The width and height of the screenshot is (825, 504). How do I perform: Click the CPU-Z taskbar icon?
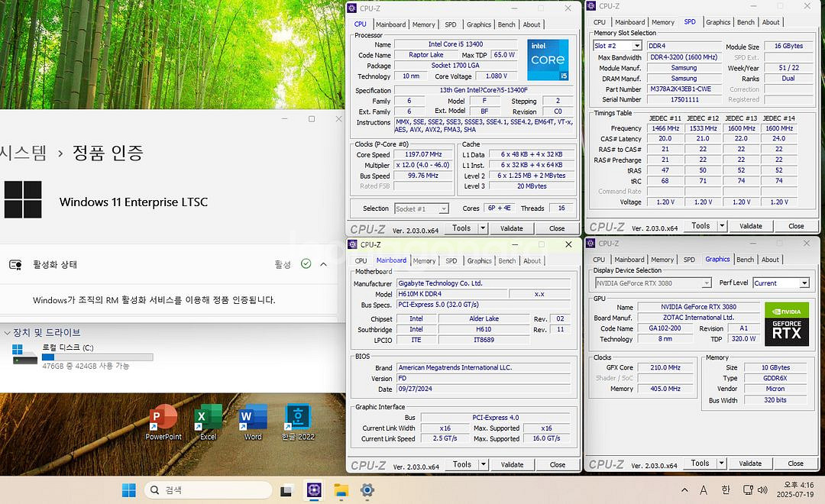(x=314, y=490)
